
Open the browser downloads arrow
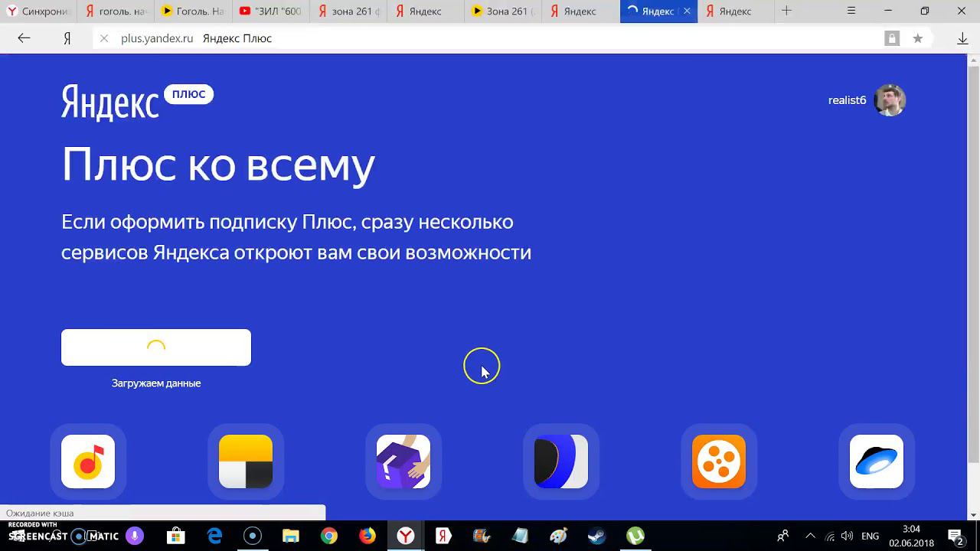click(x=962, y=38)
